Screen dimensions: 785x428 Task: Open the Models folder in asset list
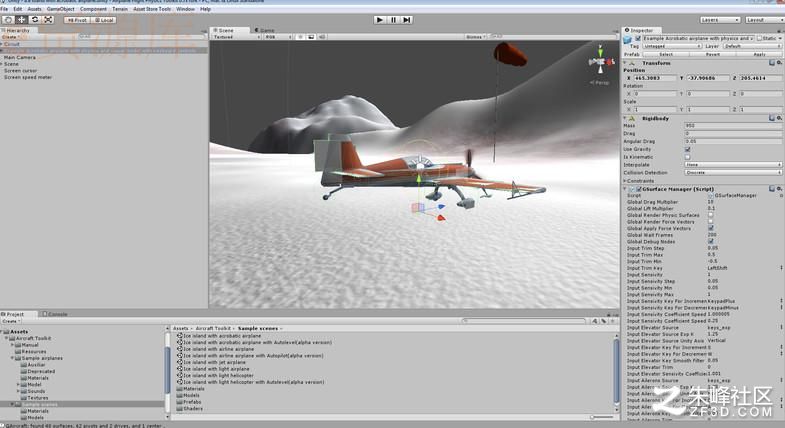pyautogui.click(x=189, y=395)
